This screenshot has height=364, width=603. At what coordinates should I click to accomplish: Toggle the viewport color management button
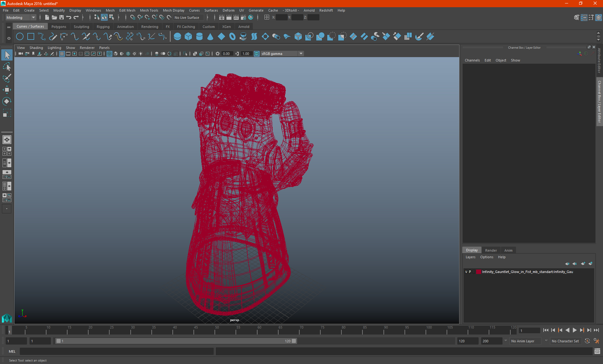click(x=257, y=54)
